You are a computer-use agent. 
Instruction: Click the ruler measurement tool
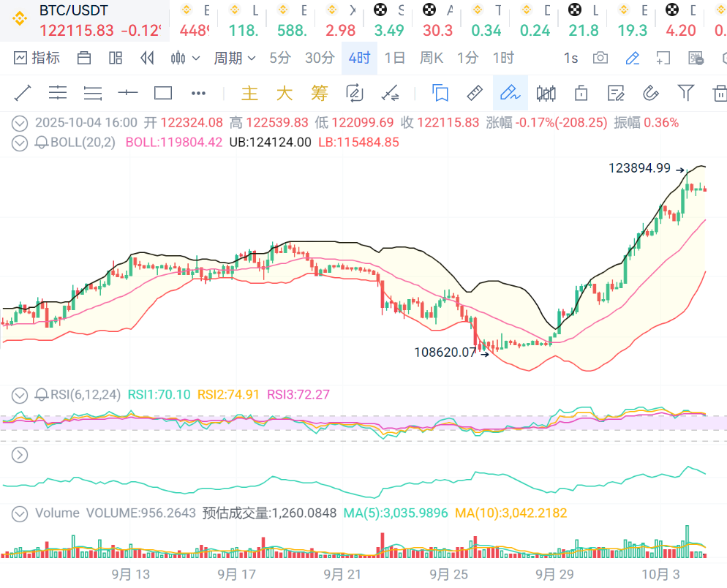pyautogui.click(x=475, y=93)
